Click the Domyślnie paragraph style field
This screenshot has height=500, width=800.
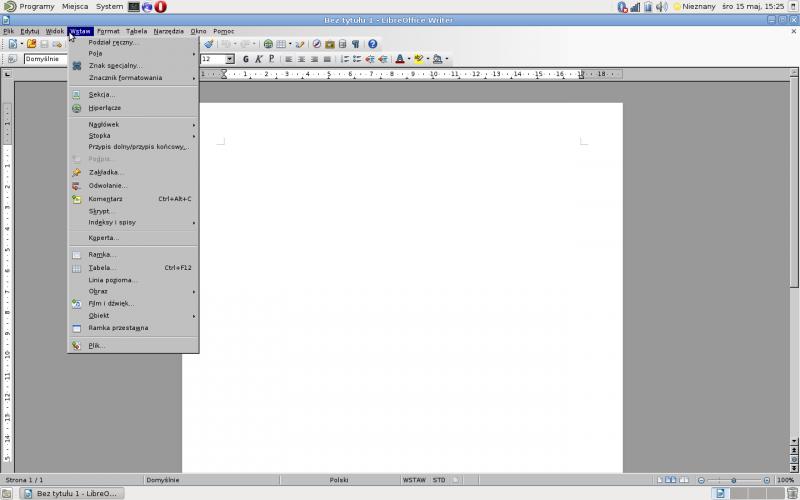(x=45, y=59)
